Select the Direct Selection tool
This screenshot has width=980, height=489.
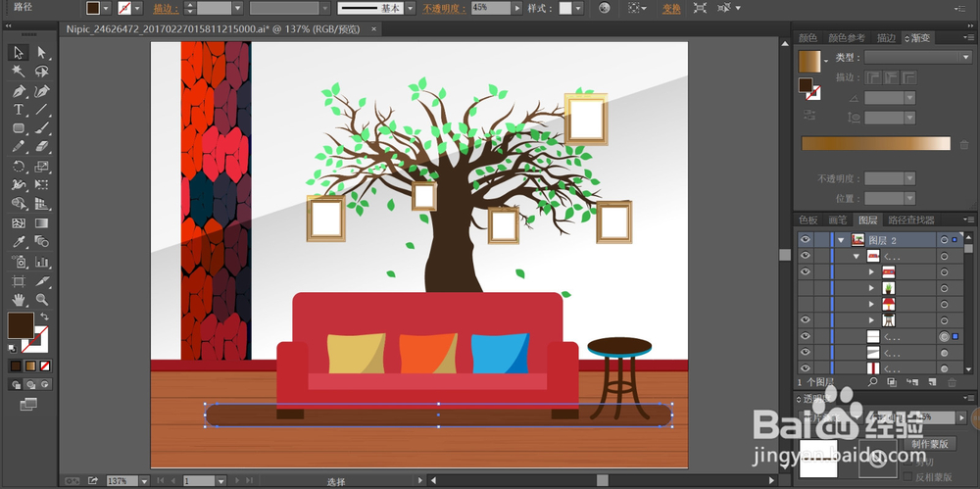pyautogui.click(x=42, y=53)
